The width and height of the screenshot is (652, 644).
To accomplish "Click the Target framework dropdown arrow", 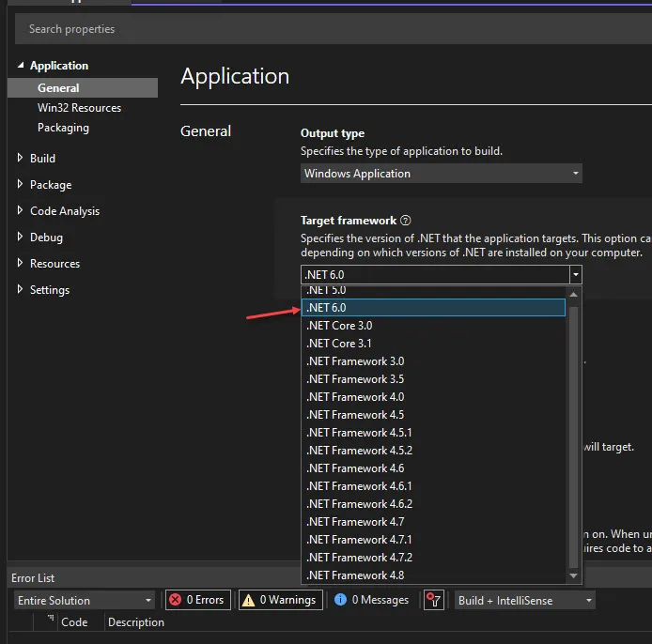I will coord(576,275).
